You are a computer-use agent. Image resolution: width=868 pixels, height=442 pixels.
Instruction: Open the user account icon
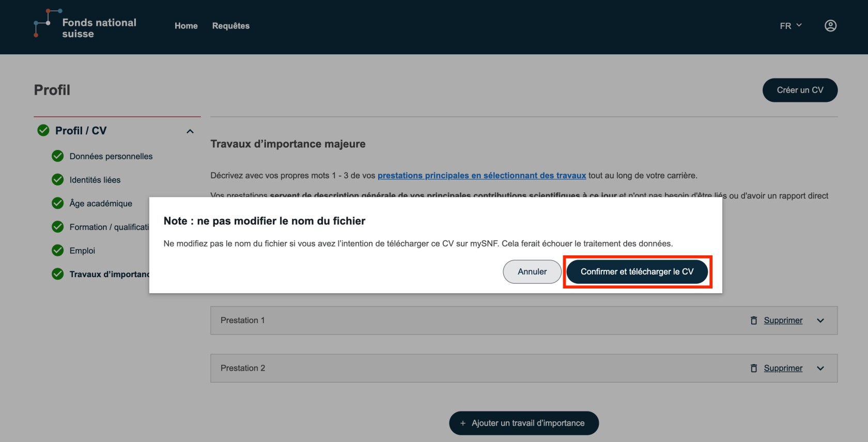click(830, 26)
